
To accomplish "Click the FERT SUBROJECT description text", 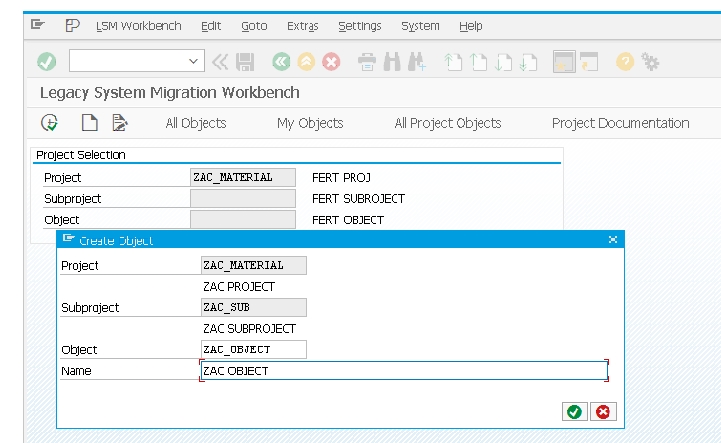I will [x=358, y=199].
